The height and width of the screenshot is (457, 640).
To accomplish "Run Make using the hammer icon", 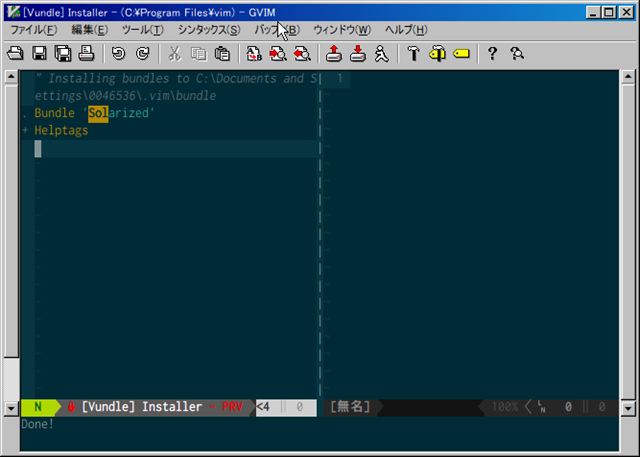I will [414, 53].
